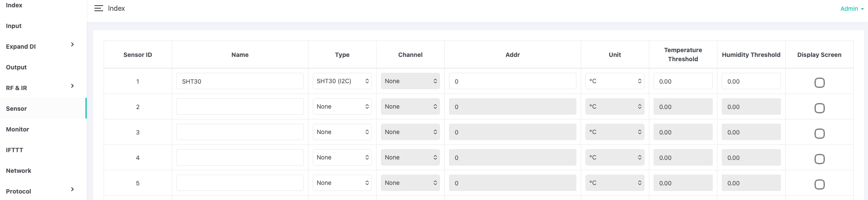The image size is (868, 200).
Task: Open the Admin user dropdown
Action: (852, 9)
